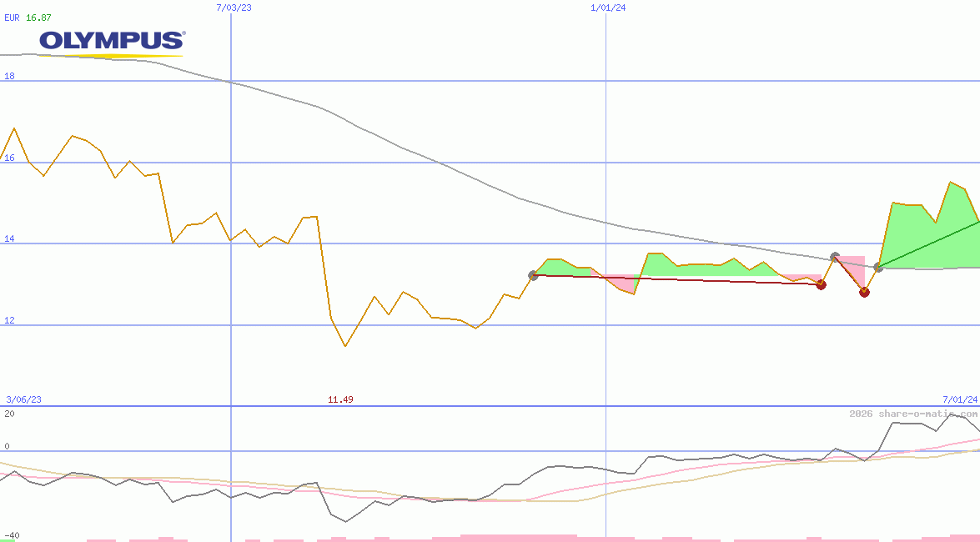Click the red marker ending the long red line
980x542 pixels.
click(821, 284)
